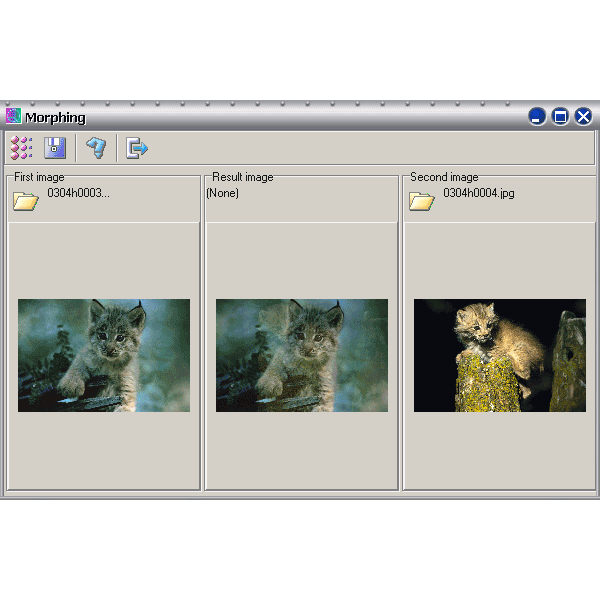The image size is (600, 600).
Task: Click the Morphing window title text
Action: (55, 118)
